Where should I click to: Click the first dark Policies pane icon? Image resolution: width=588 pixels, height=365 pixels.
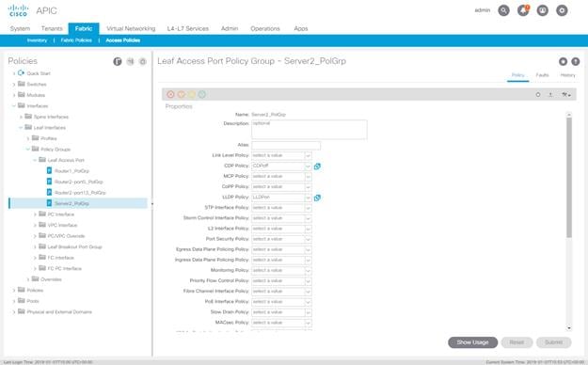(118, 61)
